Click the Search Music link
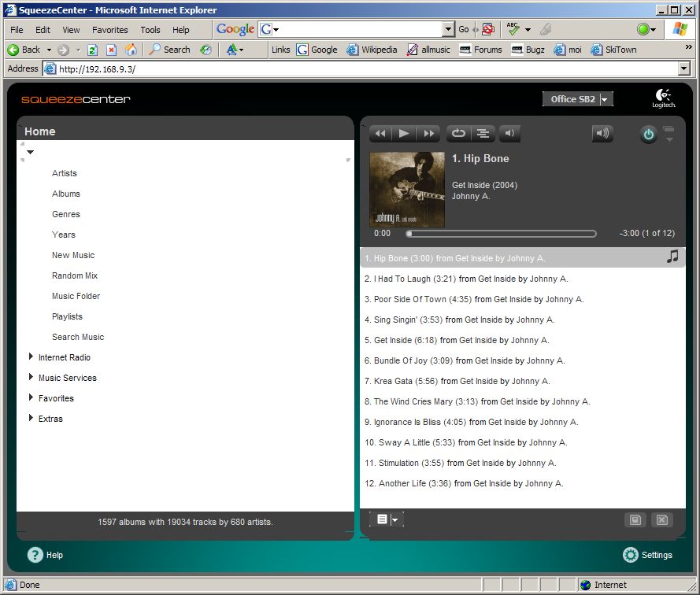 78,337
